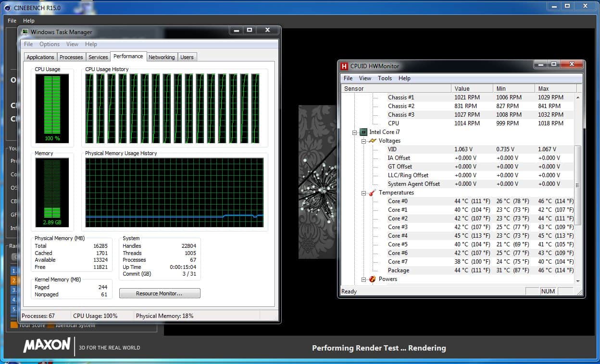Image resolution: width=600 pixels, height=364 pixels.
Task: Collapse the Voltages tree branch
Action: 363,141
